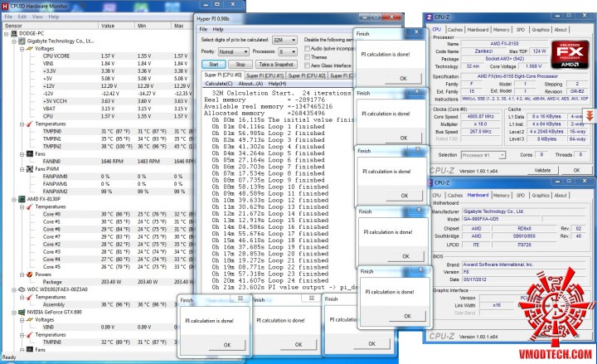Open the Processors count dropdown
Image resolution: width=597 pixels, height=364 pixels.
coord(294,51)
